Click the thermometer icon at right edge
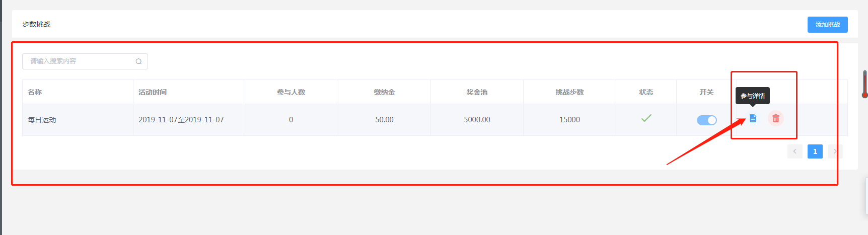The width and height of the screenshot is (868, 235). (x=865, y=84)
